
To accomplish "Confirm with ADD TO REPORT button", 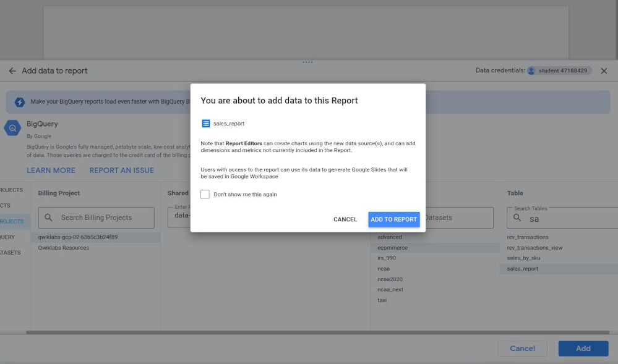I will (x=393, y=219).
